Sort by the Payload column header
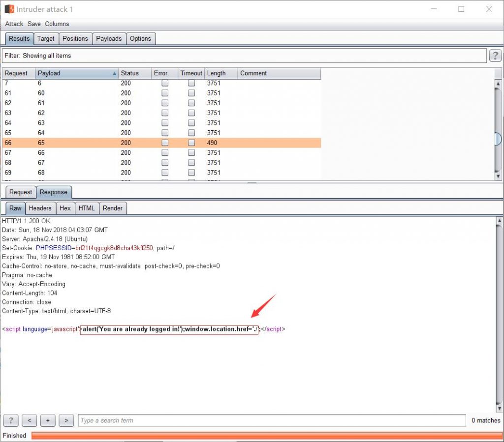This screenshot has width=504, height=442. [x=76, y=73]
